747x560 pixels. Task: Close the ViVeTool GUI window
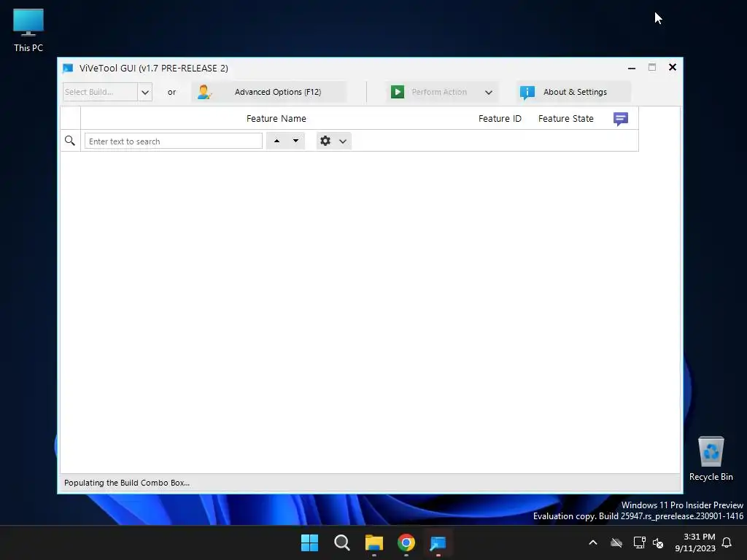672,67
